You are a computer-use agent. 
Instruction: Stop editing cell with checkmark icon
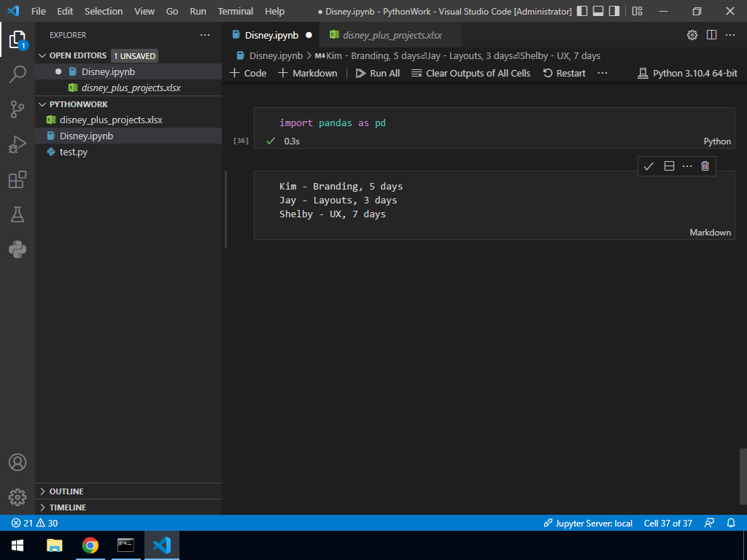(648, 166)
